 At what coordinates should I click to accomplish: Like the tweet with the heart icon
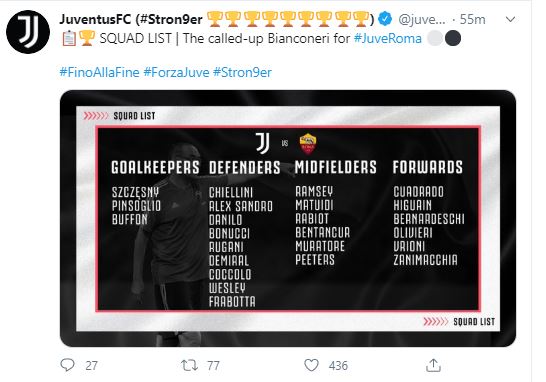click(311, 365)
